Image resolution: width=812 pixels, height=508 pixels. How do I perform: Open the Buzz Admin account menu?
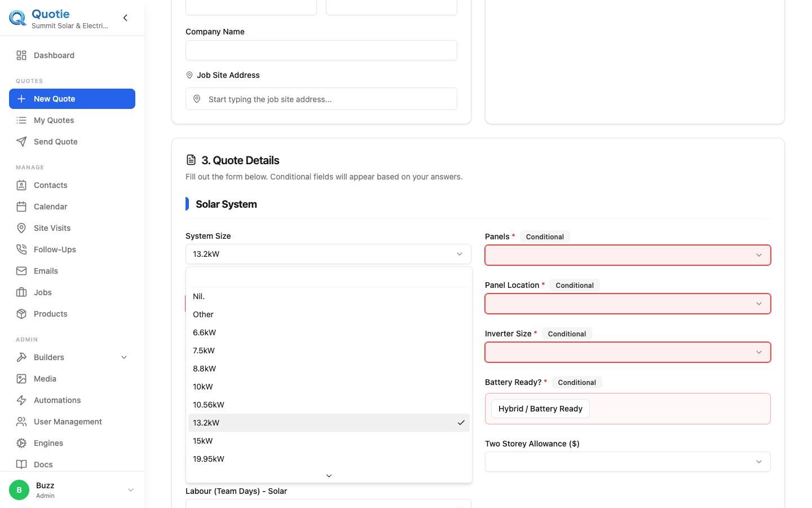coord(72,490)
